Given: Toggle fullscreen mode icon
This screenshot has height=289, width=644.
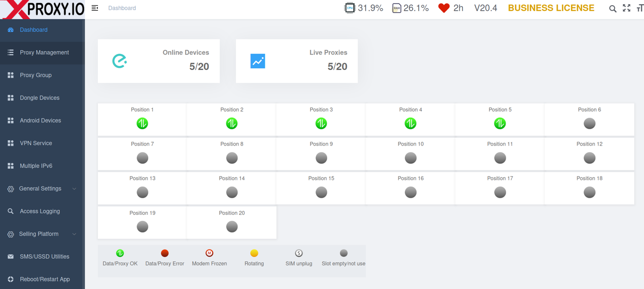Looking at the screenshot, I should pyautogui.click(x=627, y=8).
